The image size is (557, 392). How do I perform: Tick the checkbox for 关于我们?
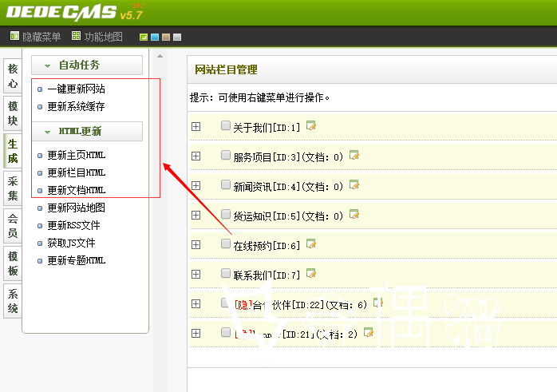[226, 125]
